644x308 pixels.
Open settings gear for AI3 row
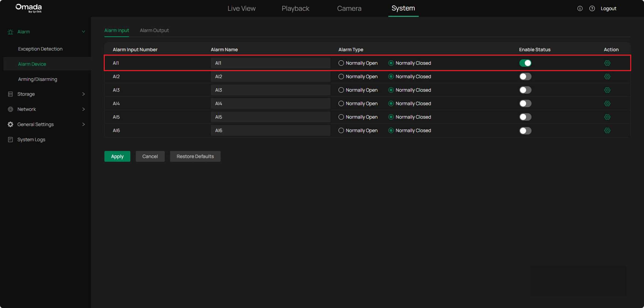click(607, 90)
